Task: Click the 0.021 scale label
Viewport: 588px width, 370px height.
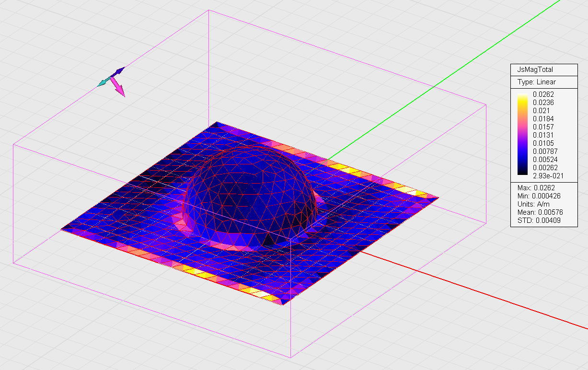Action: [x=542, y=111]
